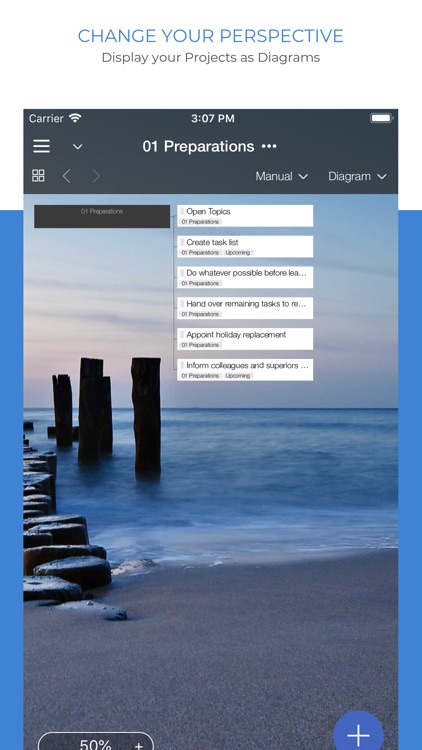Select the 'Inform colleagues and superiors' card
422x750 pixels.
pos(245,370)
